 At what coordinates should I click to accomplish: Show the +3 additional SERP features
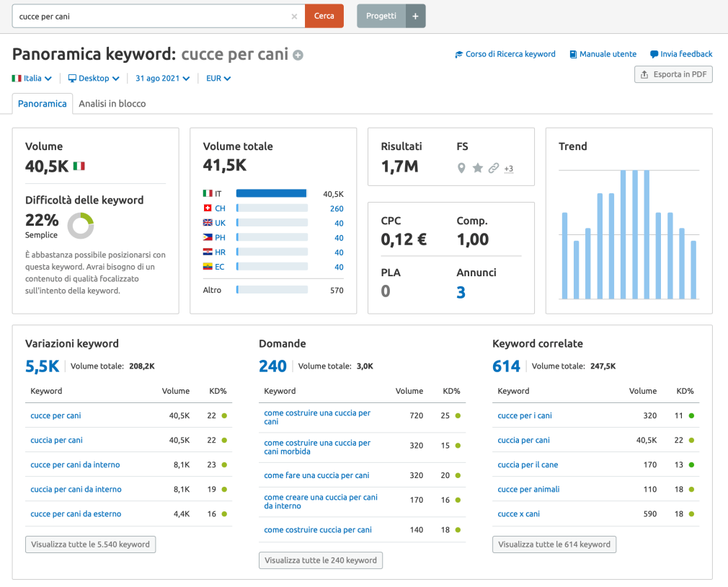(509, 169)
